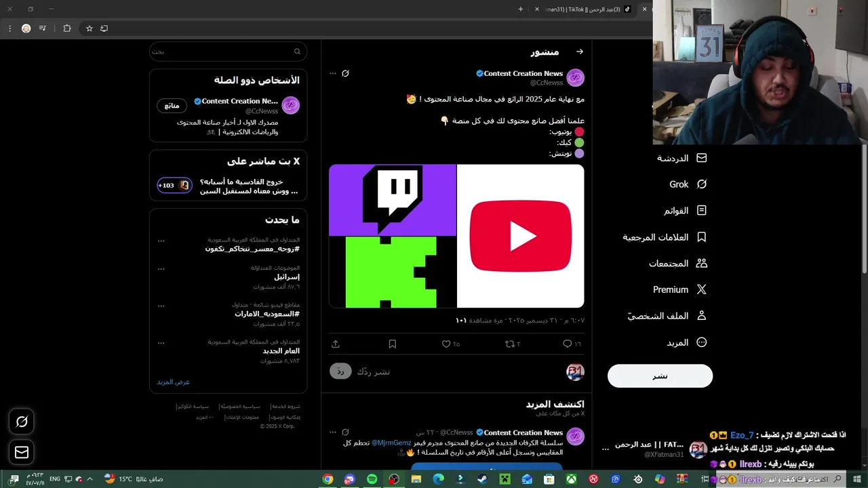The height and width of the screenshot is (488, 868).
Task: Open سياسة الخصوصية footer link
Action: pyautogui.click(x=239, y=407)
